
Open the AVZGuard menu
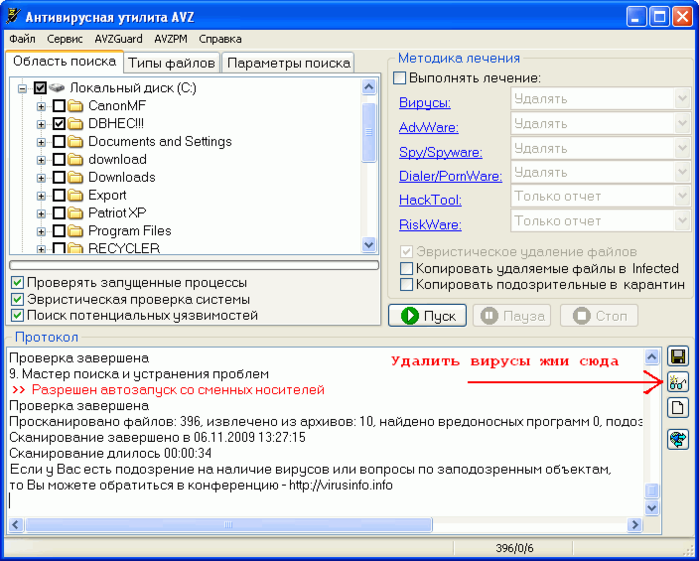click(x=118, y=39)
